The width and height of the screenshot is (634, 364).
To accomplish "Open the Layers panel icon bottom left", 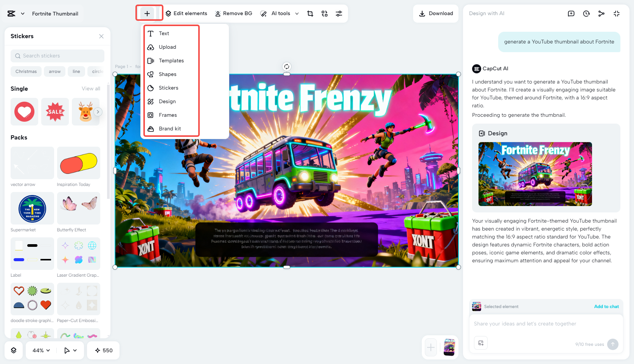I will (14, 350).
